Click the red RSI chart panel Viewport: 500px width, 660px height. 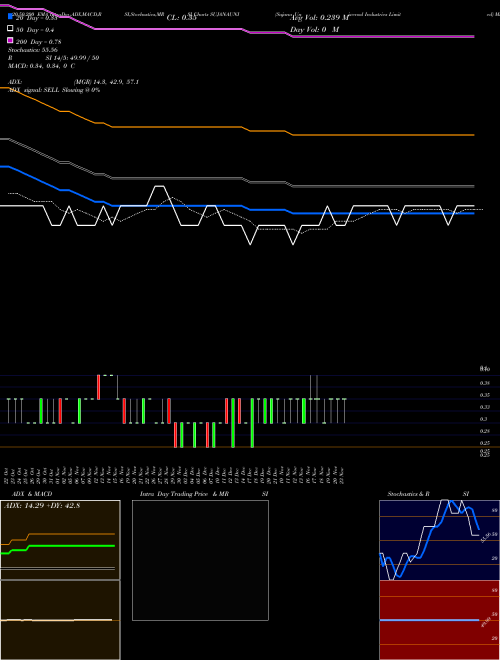pyautogui.click(x=439, y=620)
